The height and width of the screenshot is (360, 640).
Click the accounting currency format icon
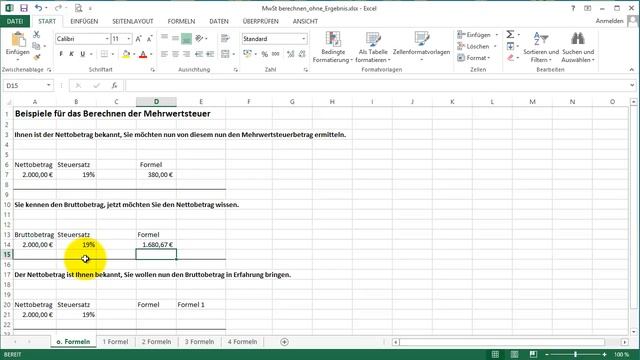pos(247,54)
